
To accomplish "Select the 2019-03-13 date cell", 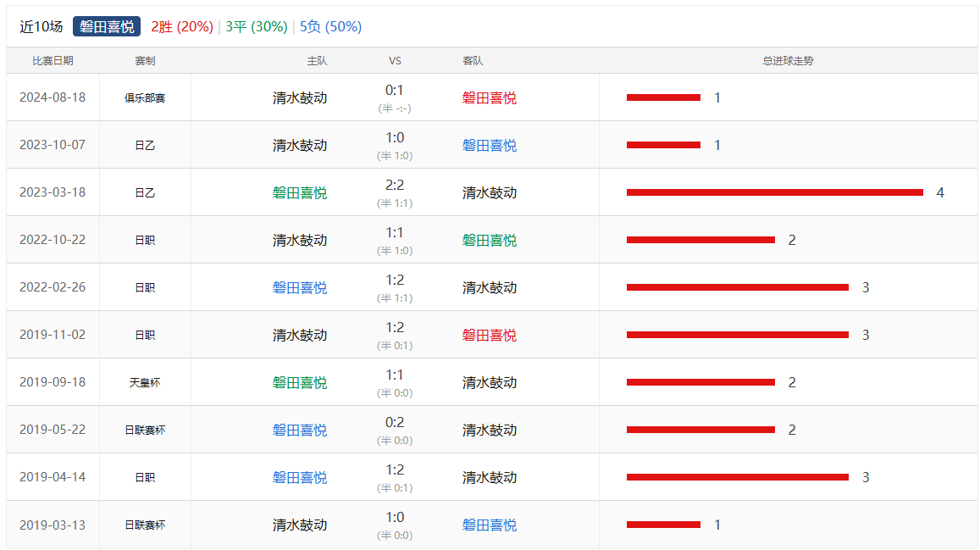I will [53, 525].
